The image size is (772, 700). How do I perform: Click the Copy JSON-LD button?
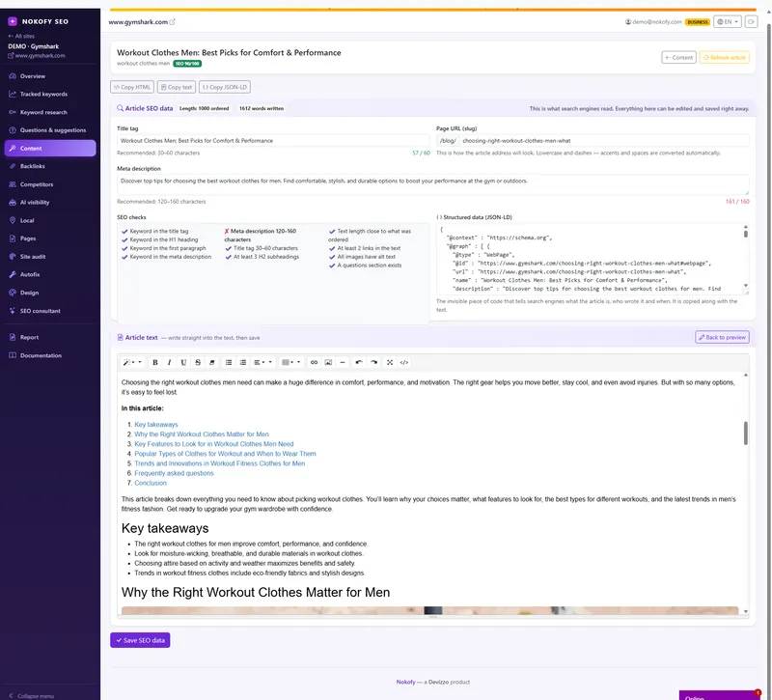coord(225,87)
